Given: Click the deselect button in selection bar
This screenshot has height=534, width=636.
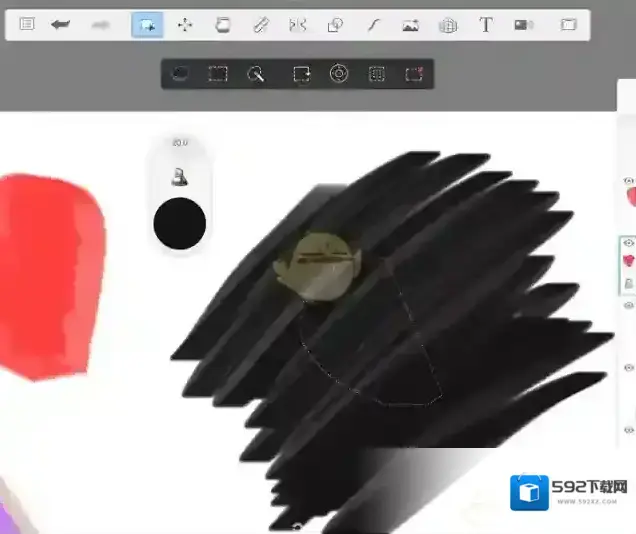Looking at the screenshot, I should [414, 74].
